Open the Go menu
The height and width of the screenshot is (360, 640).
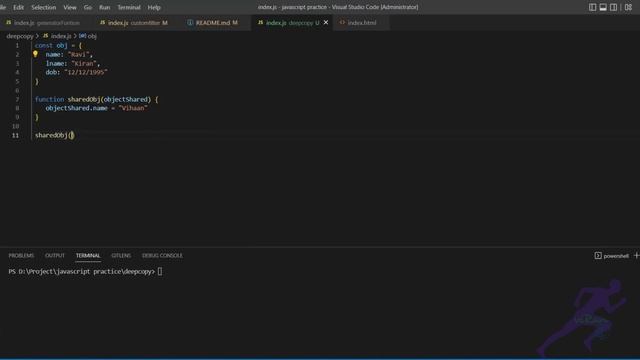[x=88, y=7]
